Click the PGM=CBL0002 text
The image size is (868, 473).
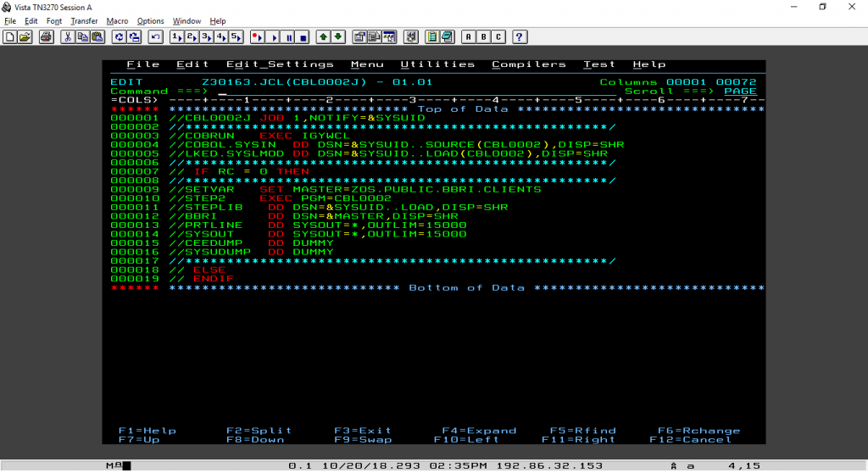pos(346,198)
